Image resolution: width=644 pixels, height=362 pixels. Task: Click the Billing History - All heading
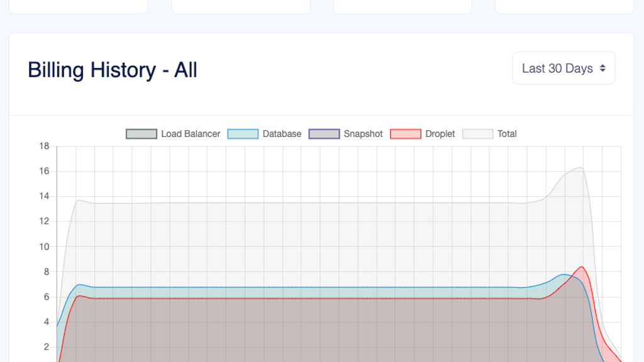[111, 70]
